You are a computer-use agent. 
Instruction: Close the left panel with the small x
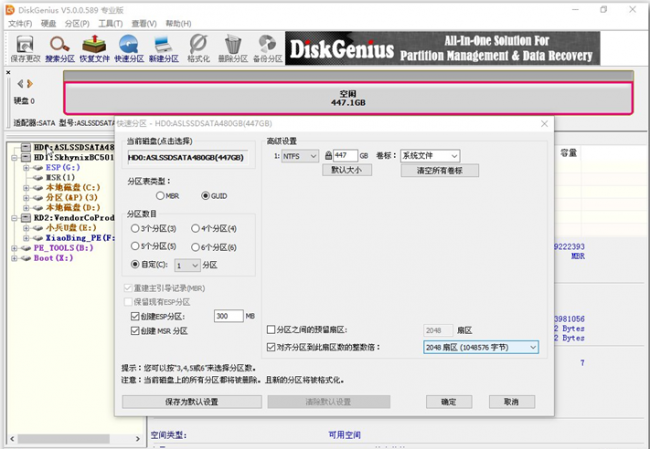8,73
